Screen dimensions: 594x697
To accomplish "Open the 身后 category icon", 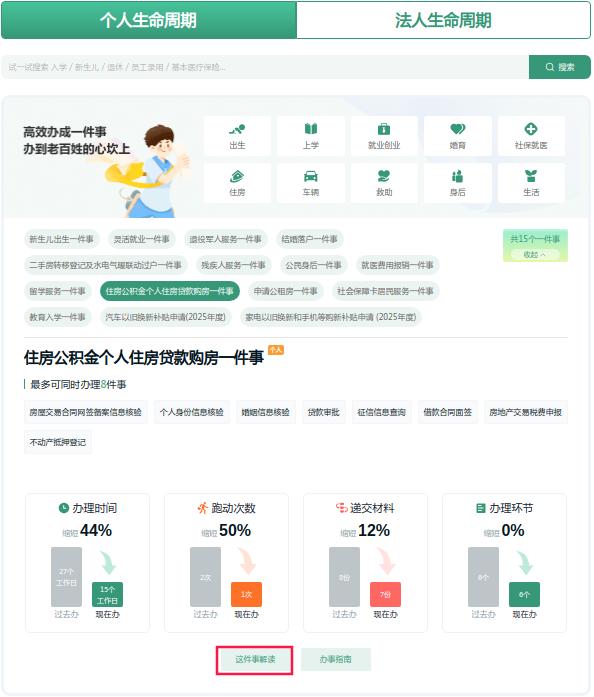I will tap(458, 176).
